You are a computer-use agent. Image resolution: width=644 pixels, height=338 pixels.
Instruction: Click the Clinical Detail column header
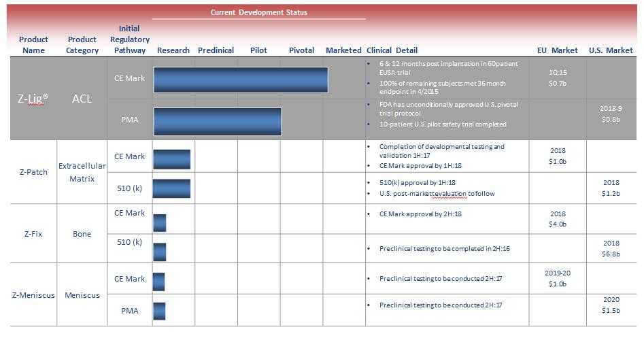click(x=392, y=50)
